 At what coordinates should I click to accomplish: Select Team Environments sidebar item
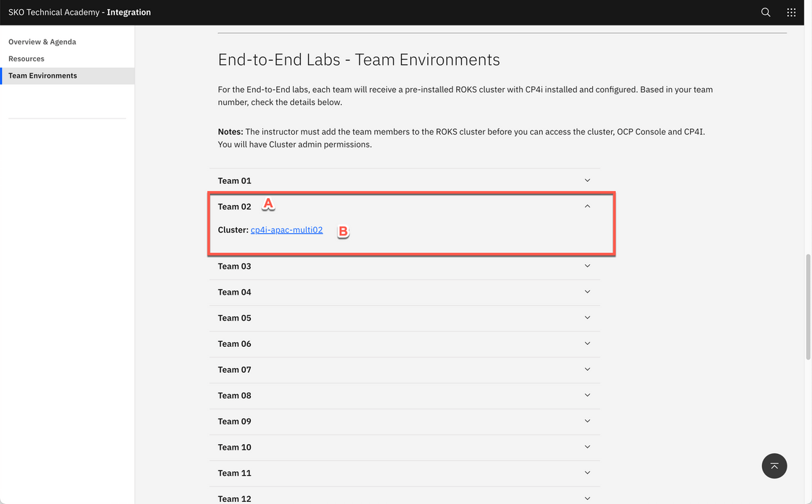(x=43, y=75)
